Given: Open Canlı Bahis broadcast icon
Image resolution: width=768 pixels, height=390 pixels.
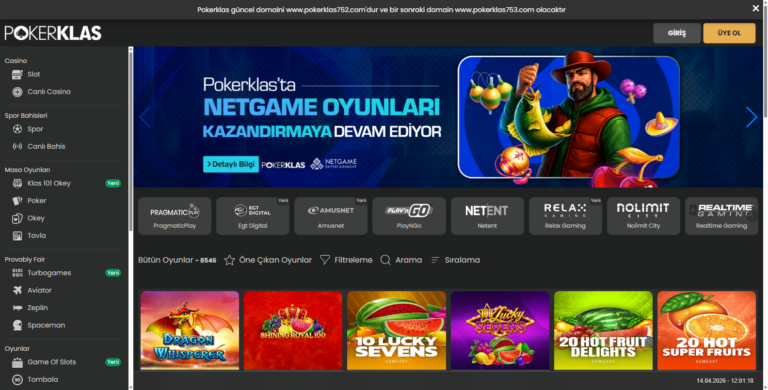Looking at the screenshot, I should click(x=17, y=146).
